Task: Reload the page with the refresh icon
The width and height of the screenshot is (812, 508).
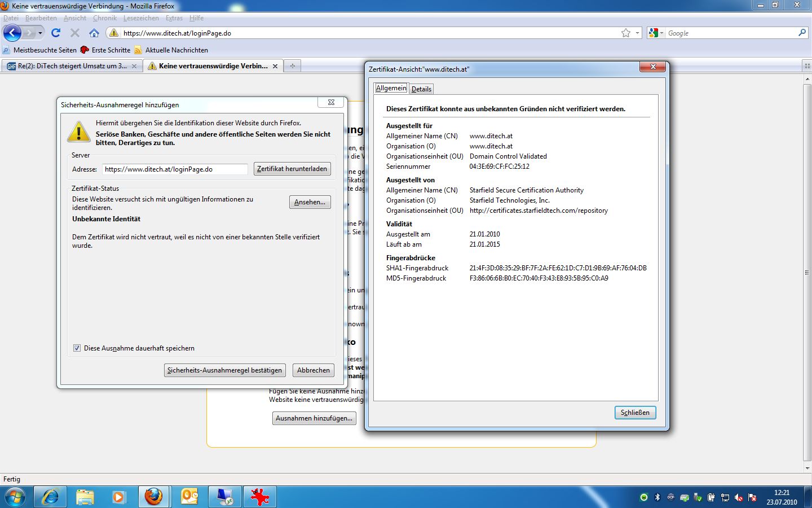Action: click(55, 33)
